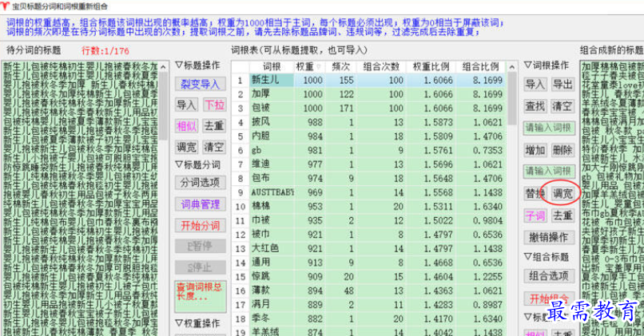Click 去重 under 标题操作
Viewport: 644px width, 336px height.
(214, 126)
